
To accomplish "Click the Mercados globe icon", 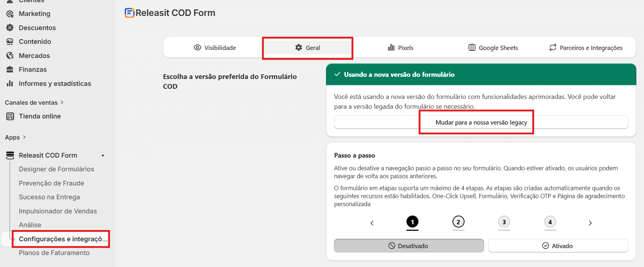I will [x=10, y=56].
